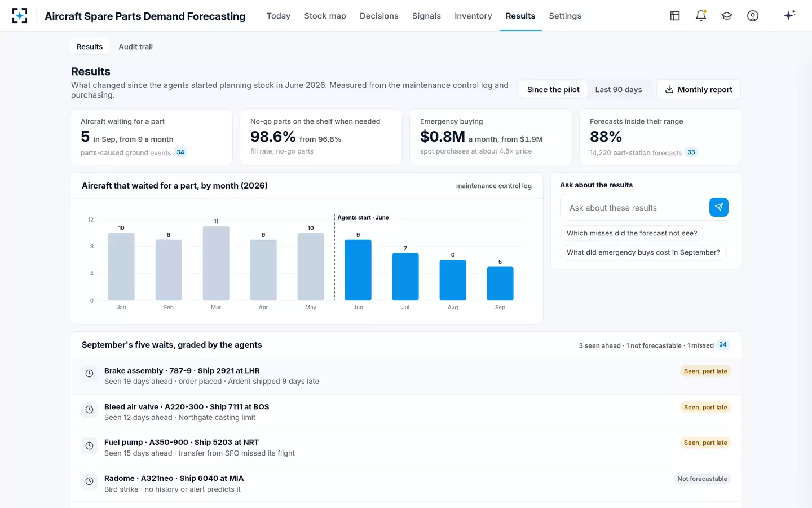Click the Jul bar in the chart
The width and height of the screenshot is (812, 508).
[x=405, y=277]
